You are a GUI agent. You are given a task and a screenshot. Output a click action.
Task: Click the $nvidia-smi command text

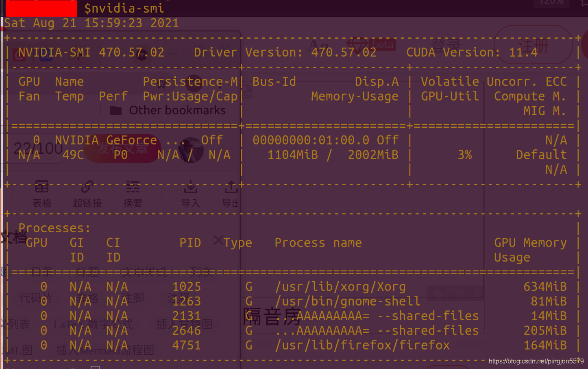(x=124, y=8)
